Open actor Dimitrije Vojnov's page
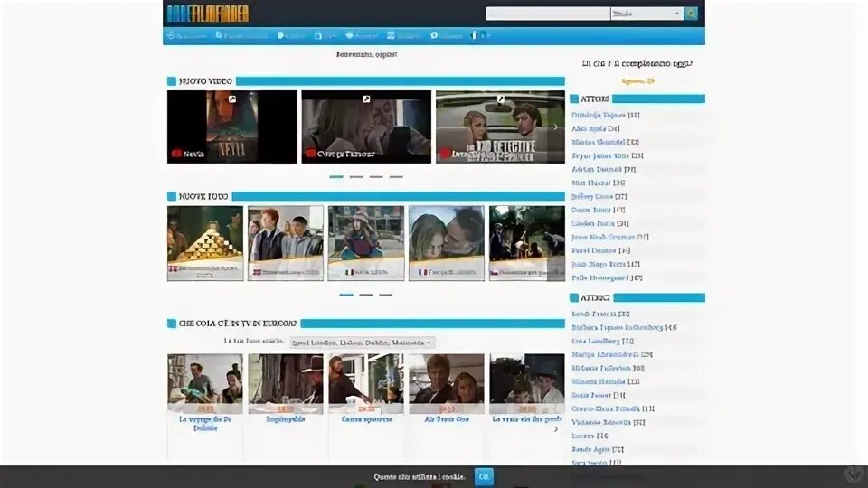The image size is (868, 488). (x=599, y=115)
